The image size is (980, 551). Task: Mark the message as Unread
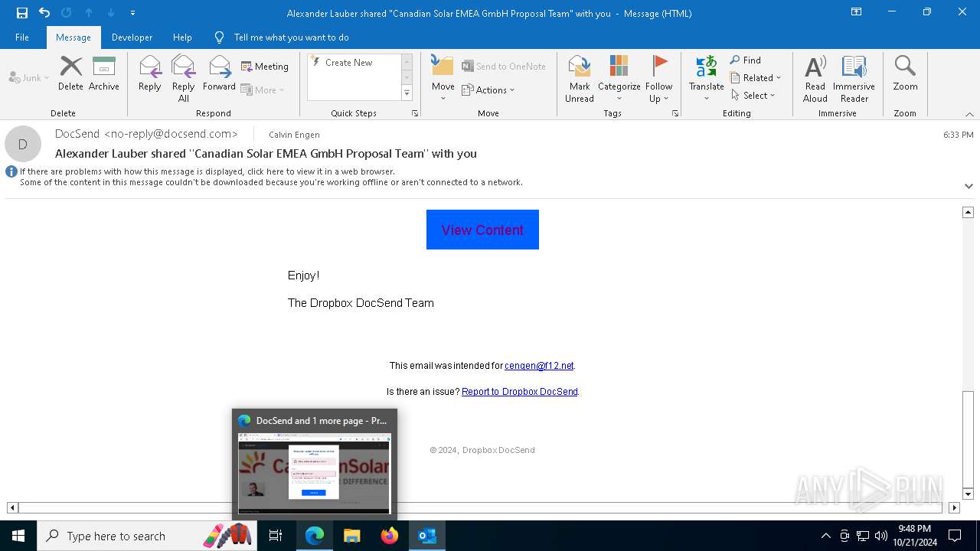(x=580, y=79)
